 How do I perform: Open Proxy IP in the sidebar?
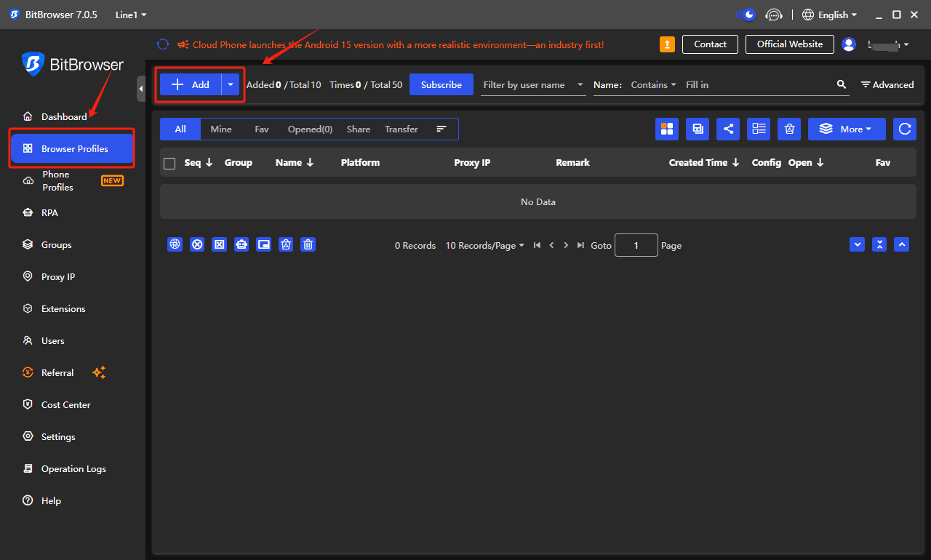tap(57, 276)
